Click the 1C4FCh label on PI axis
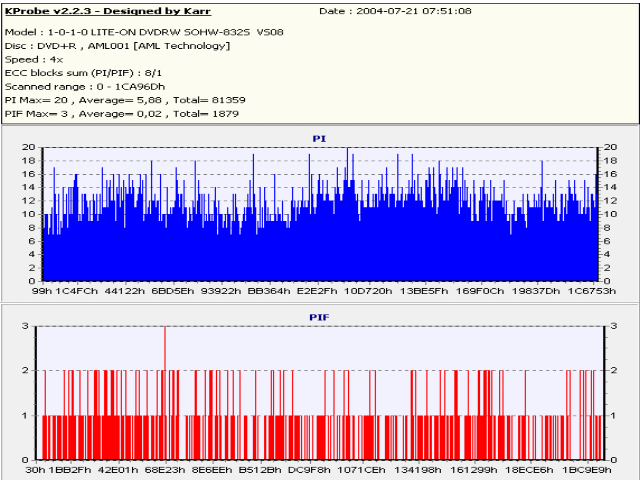 77,291
